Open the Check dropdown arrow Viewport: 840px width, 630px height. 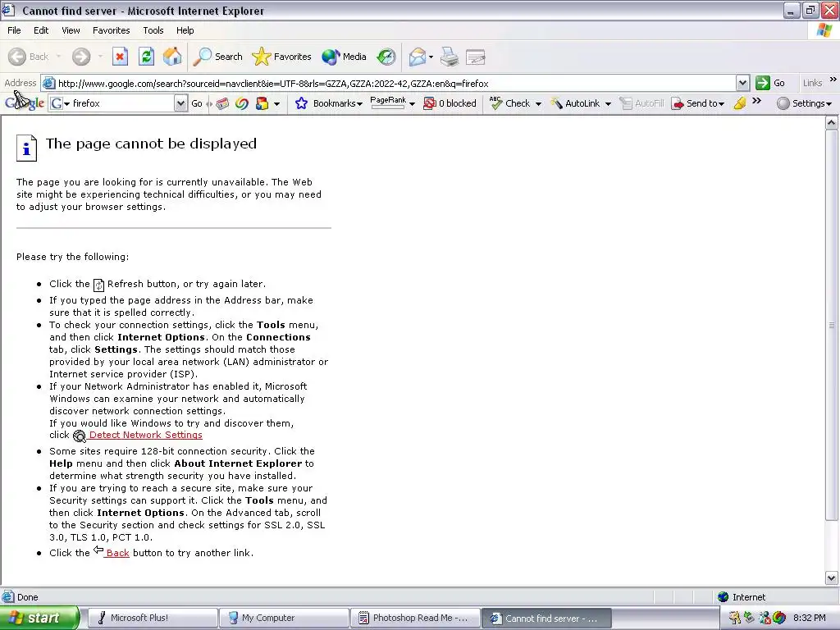coord(538,104)
